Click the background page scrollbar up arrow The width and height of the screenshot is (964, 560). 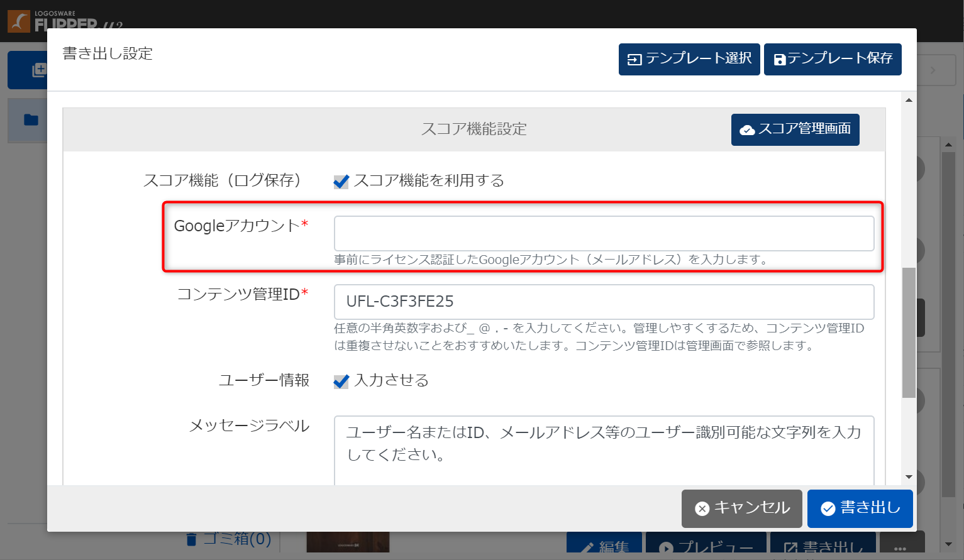(949, 145)
